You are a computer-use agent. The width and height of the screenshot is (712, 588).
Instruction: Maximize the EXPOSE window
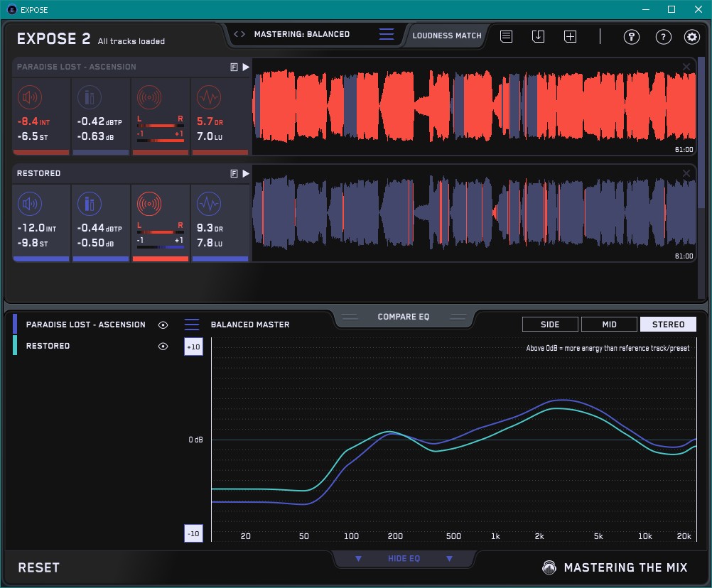[x=671, y=9]
